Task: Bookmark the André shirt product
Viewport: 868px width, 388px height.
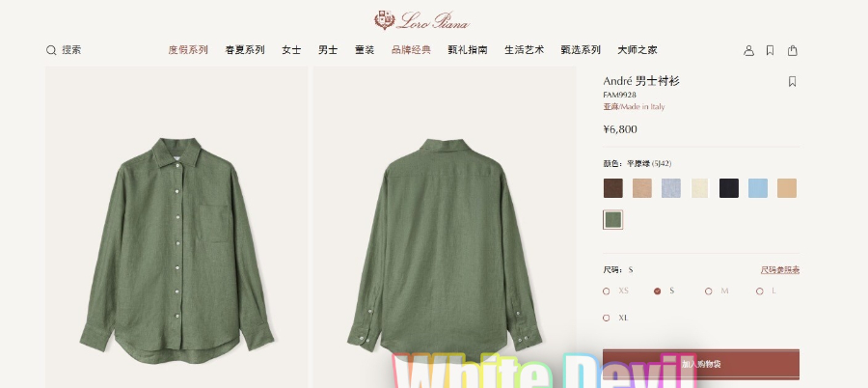Action: 792,81
